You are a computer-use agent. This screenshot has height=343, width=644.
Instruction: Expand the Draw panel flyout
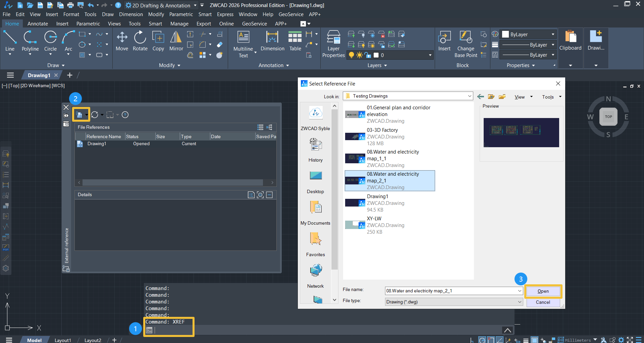tap(56, 65)
